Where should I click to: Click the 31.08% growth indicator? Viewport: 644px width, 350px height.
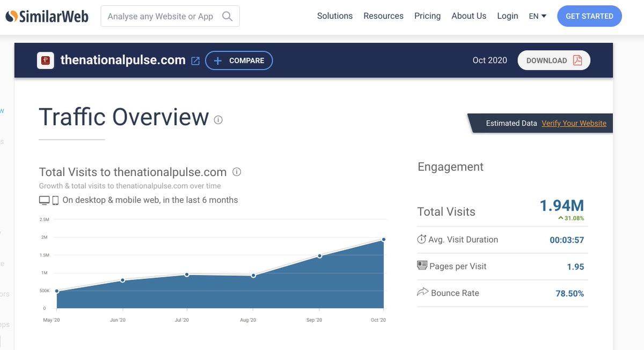click(x=571, y=218)
